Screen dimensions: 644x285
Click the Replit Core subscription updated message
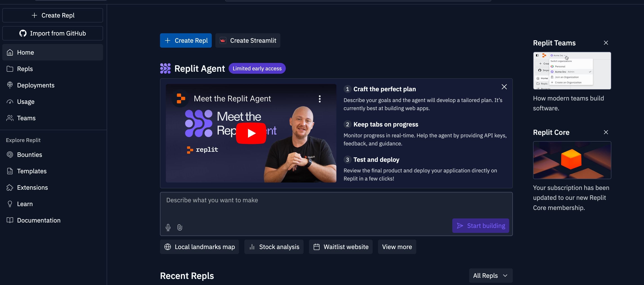point(571,198)
